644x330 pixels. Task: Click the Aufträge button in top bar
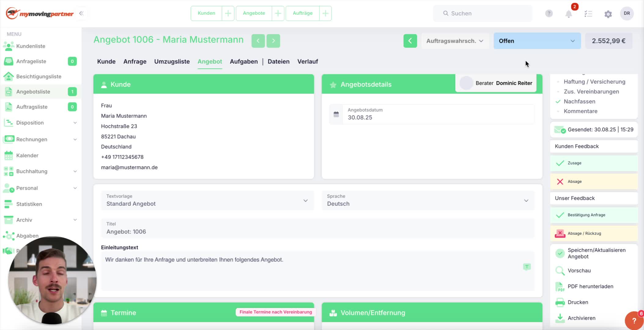[x=303, y=13]
